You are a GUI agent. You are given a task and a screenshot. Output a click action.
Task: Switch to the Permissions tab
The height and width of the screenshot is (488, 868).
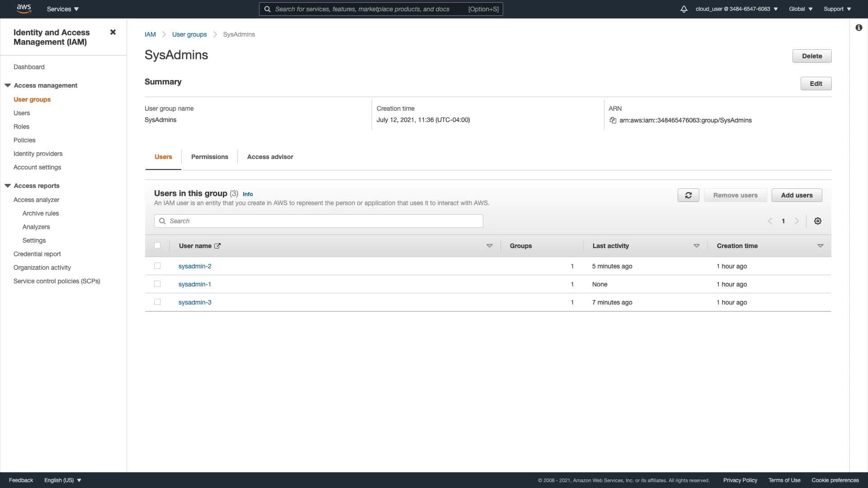(x=209, y=157)
